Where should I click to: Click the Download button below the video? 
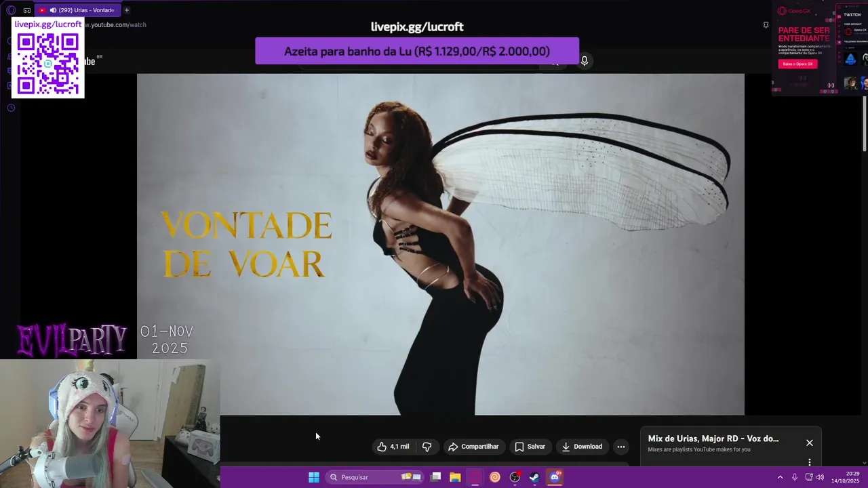click(582, 447)
